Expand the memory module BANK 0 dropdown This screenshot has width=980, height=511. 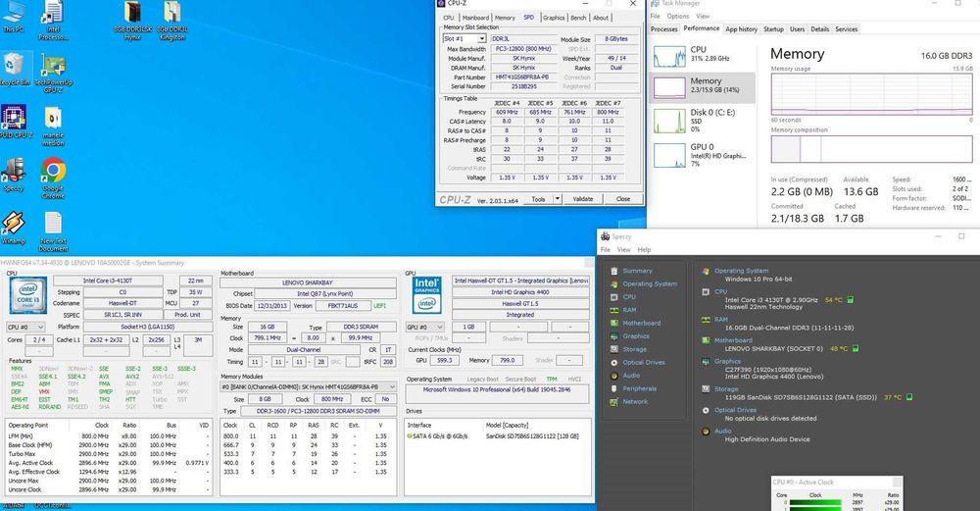308,387
